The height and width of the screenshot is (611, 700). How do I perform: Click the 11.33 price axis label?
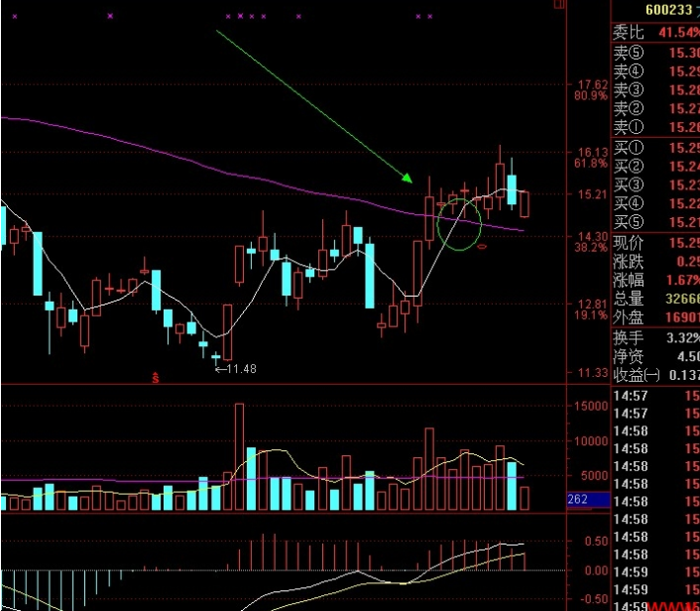593,373
